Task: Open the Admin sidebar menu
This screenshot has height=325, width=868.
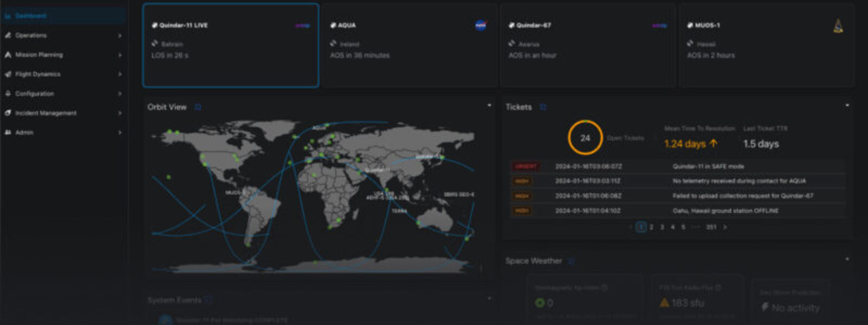Action: [x=24, y=132]
